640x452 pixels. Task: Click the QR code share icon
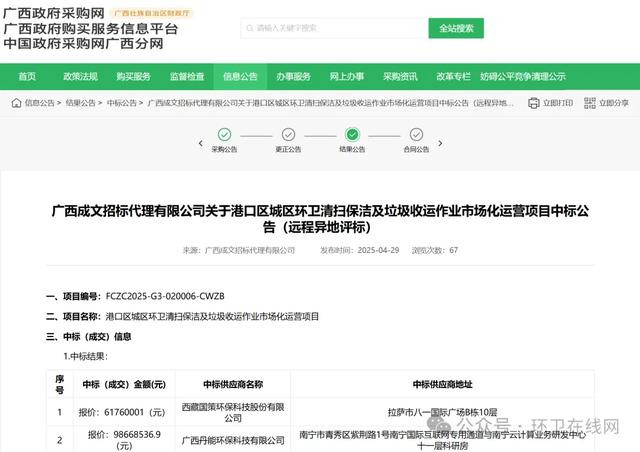[589, 103]
